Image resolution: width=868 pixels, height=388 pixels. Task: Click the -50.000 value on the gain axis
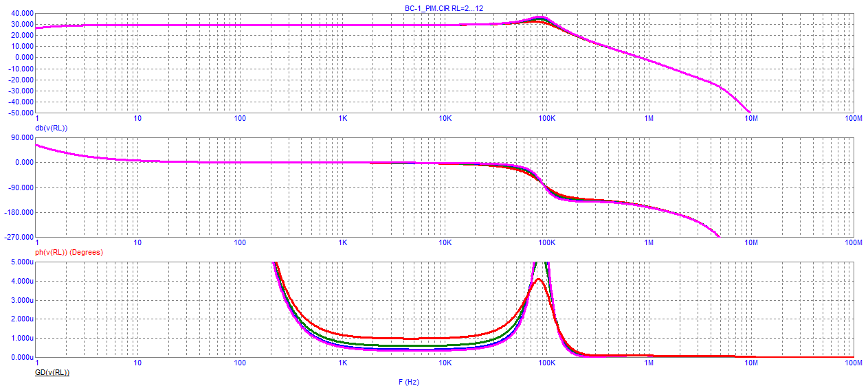tap(20, 113)
